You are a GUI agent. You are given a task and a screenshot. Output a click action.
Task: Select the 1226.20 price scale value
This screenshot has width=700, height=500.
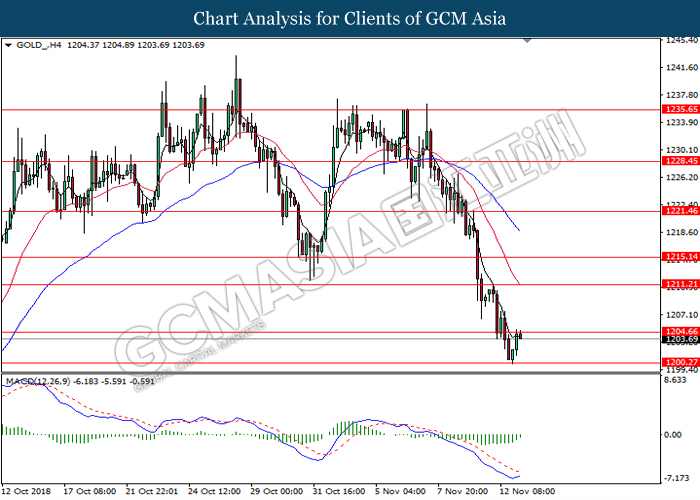(x=681, y=177)
